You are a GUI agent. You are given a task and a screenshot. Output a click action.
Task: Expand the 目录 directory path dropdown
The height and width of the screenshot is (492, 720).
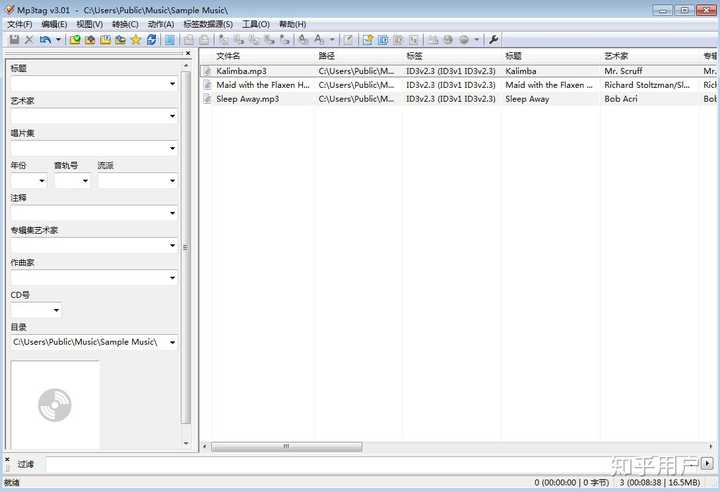point(172,342)
